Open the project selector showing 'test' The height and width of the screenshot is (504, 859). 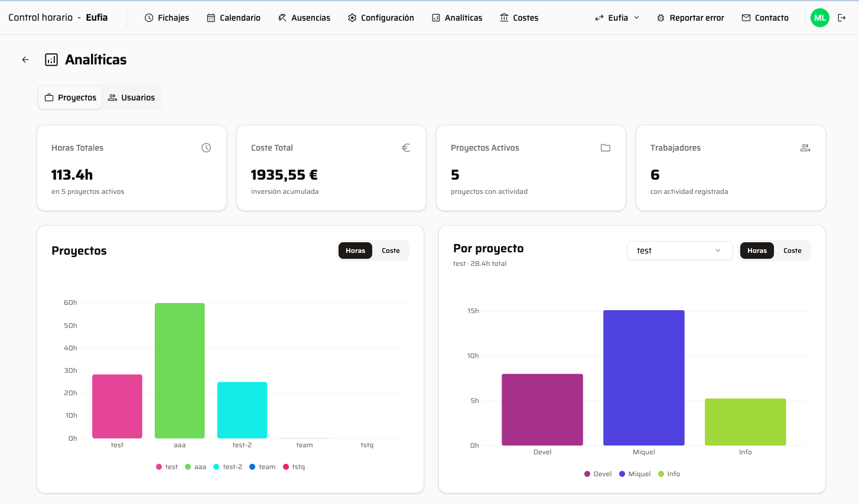[x=679, y=251]
